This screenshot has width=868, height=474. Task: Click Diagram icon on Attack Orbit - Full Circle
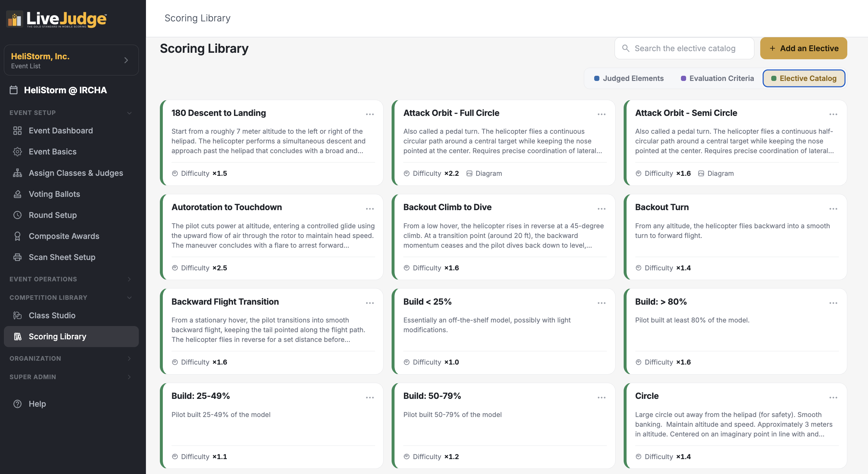[x=469, y=174]
